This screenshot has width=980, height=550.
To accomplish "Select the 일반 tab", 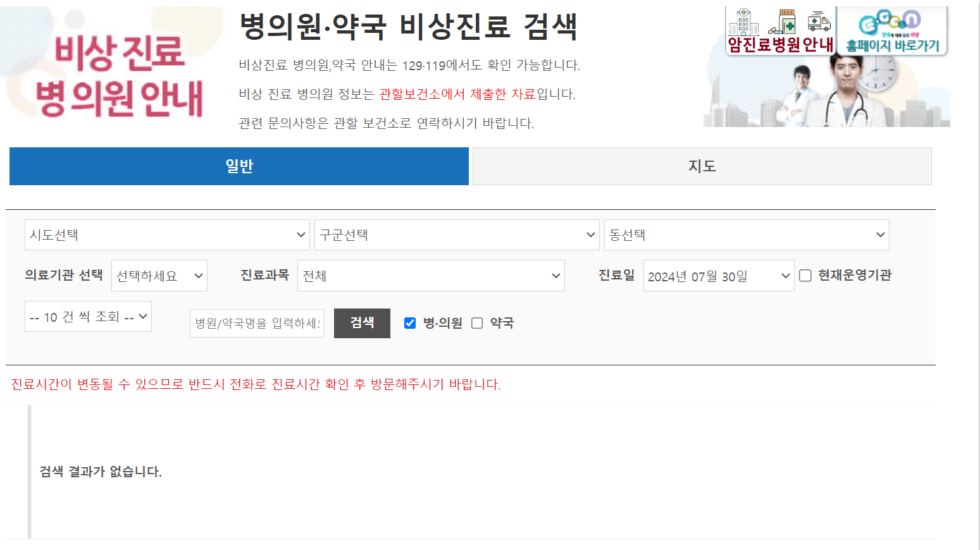I will click(239, 166).
